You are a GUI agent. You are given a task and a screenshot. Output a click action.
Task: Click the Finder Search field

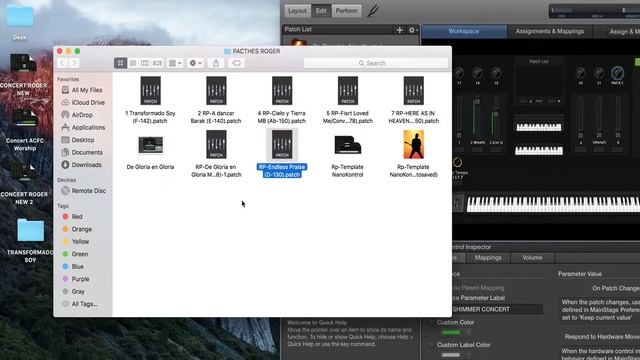tap(376, 63)
